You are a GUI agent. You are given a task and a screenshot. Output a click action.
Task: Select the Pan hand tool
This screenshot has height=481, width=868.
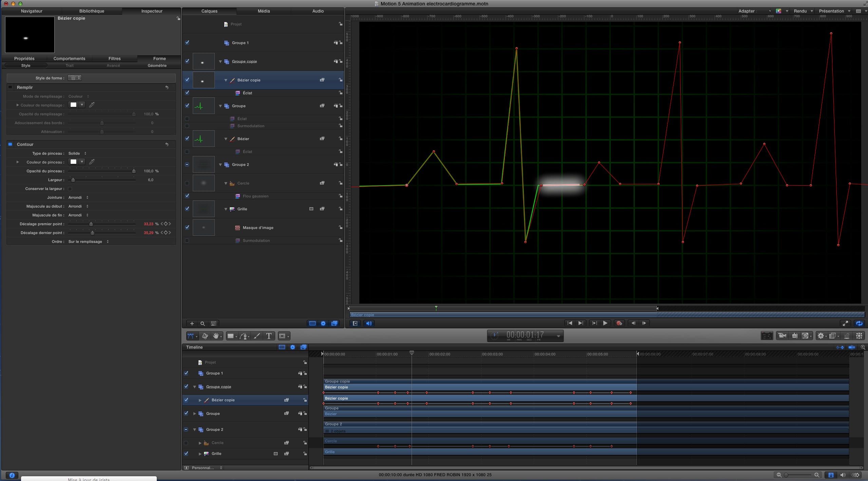(x=216, y=336)
